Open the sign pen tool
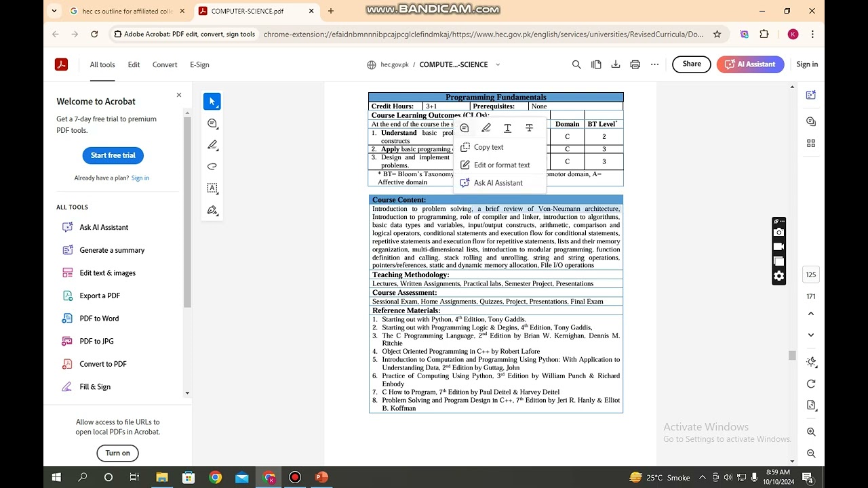868x488 pixels. click(x=212, y=210)
